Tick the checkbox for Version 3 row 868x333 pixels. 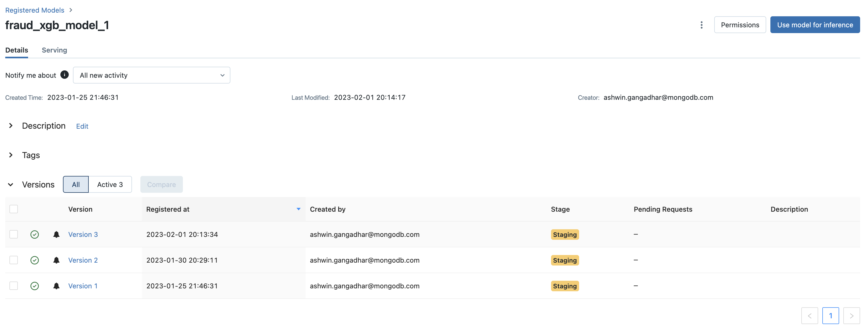(x=14, y=235)
